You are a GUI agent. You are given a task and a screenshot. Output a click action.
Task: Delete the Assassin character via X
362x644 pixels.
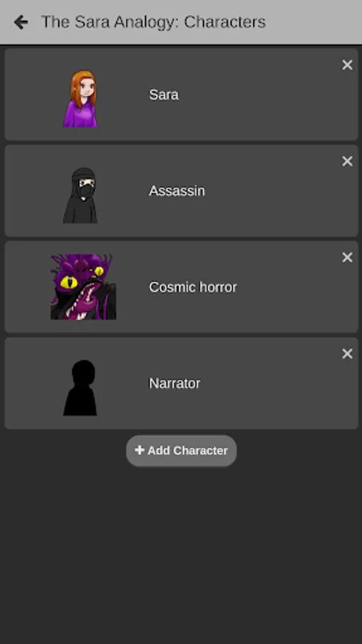click(x=347, y=162)
